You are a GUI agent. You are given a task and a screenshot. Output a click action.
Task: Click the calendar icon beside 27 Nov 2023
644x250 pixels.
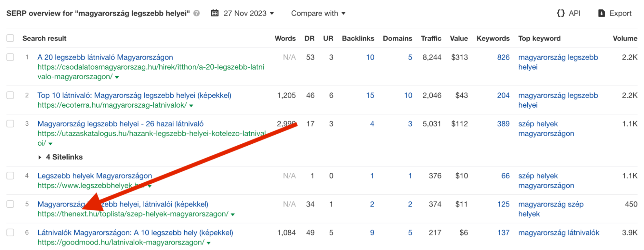tap(215, 13)
